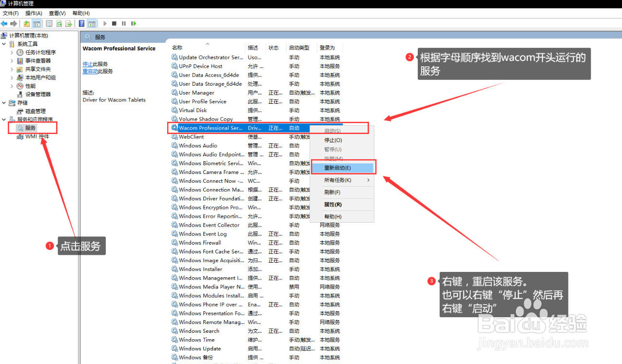Collapse the 存储 tree node
The image size is (622, 364).
point(4,103)
